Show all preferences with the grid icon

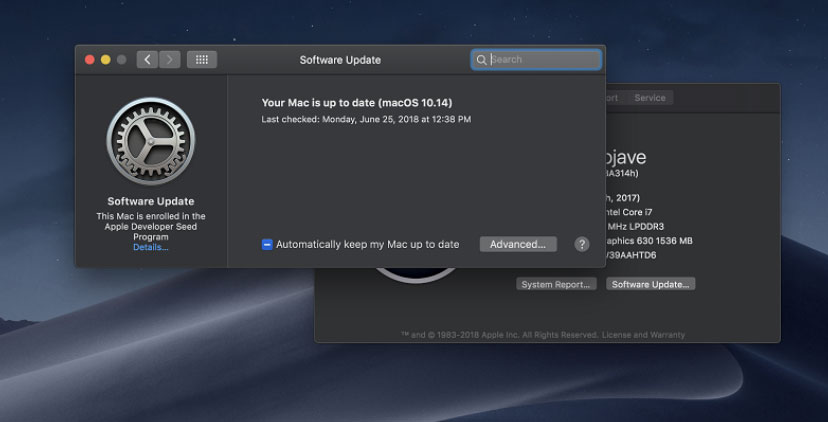click(x=202, y=60)
